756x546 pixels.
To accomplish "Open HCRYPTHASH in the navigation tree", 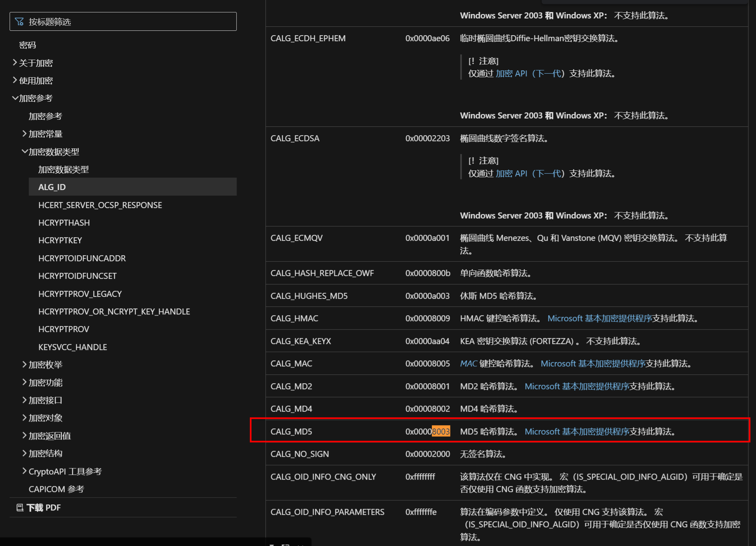I will pos(64,223).
